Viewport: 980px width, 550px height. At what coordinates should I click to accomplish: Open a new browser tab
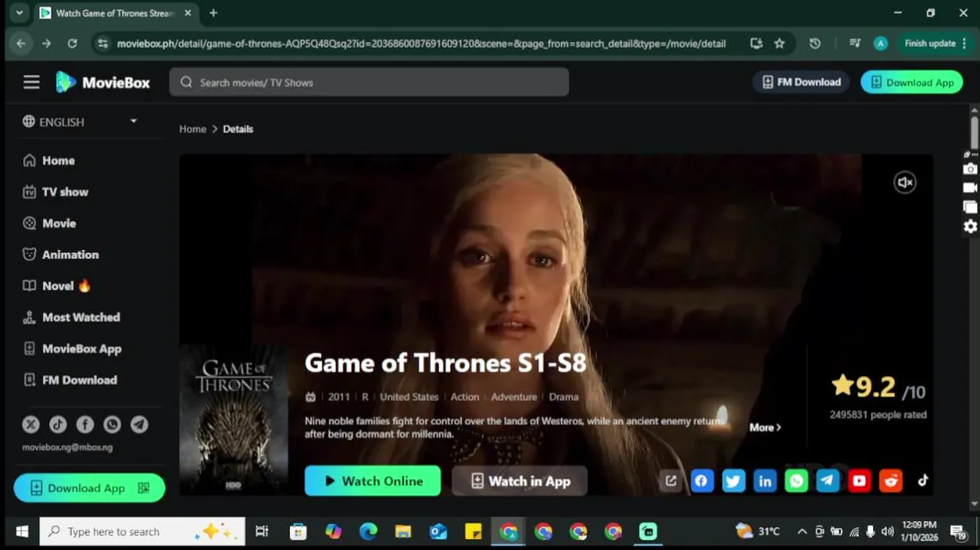tap(213, 13)
